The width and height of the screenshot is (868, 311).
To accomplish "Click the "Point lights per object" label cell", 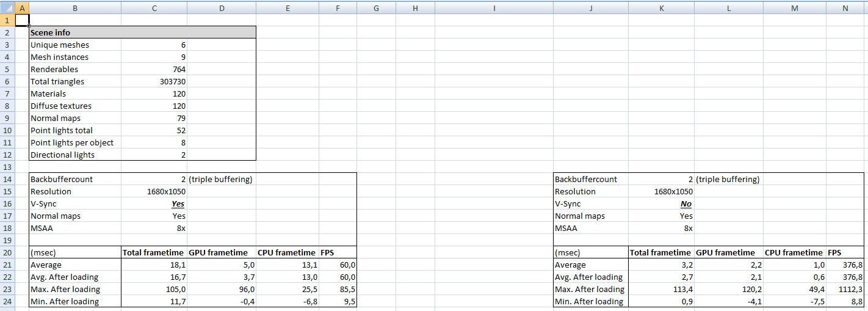I will coord(75,142).
